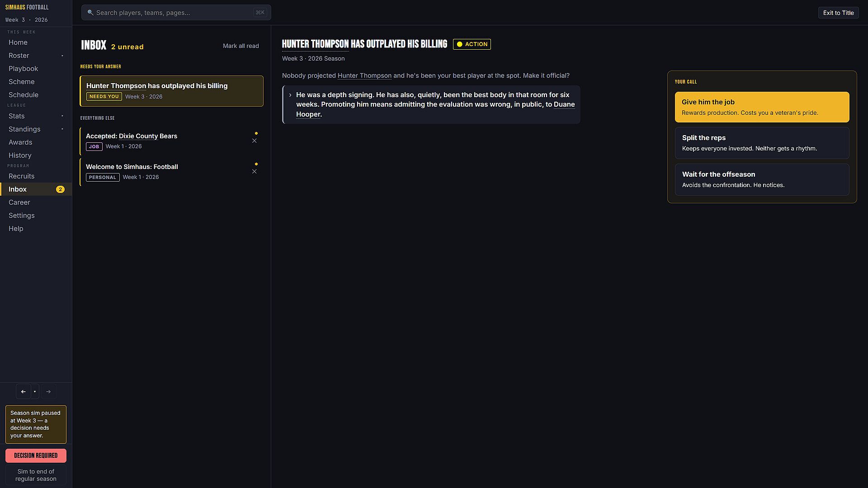Click the yellow ACTION status badge
Screen dimensions: 868x488
(472, 44)
